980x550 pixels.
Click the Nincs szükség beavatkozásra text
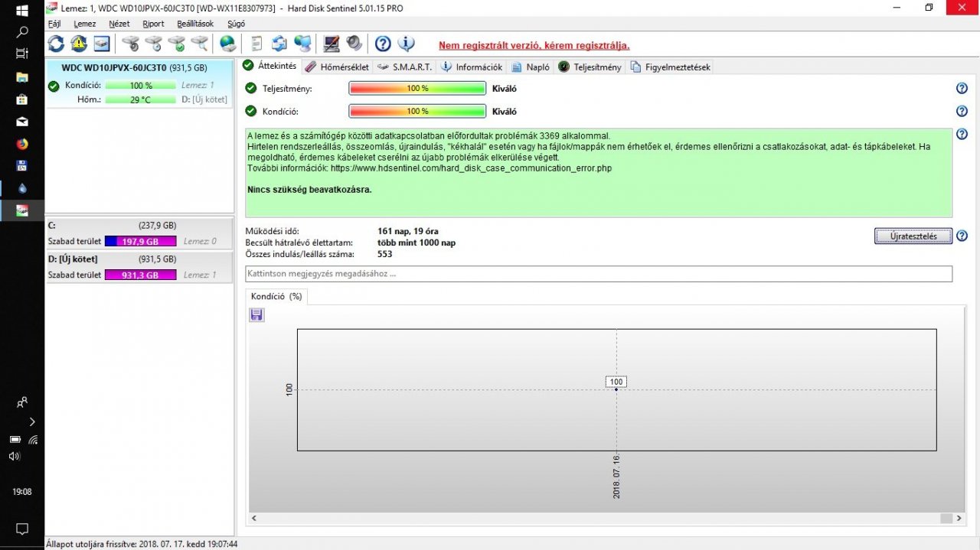click(309, 190)
